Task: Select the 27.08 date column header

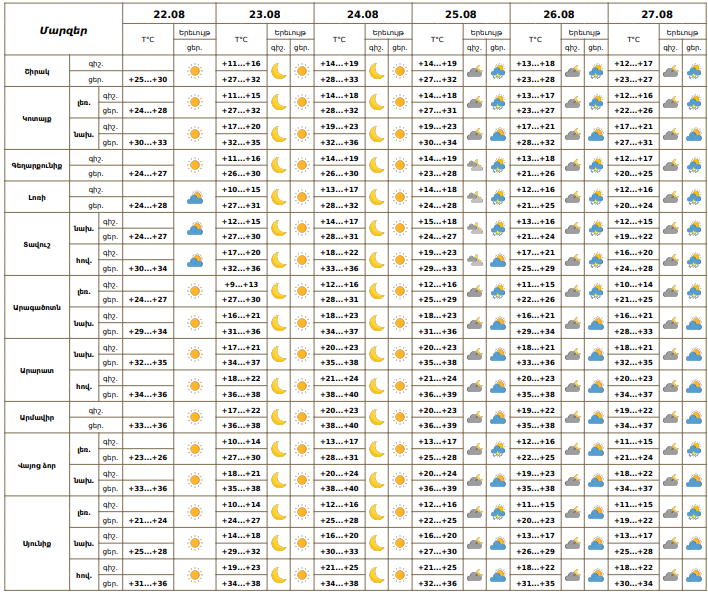Action: (657, 14)
